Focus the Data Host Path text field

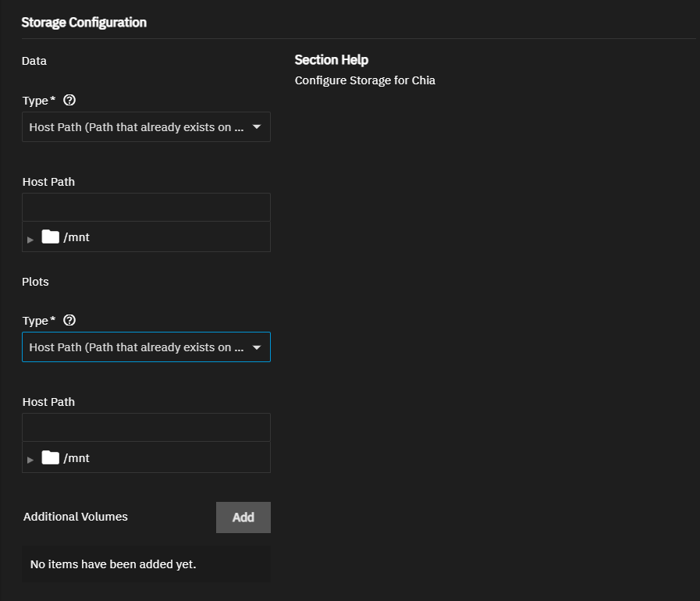(146, 208)
